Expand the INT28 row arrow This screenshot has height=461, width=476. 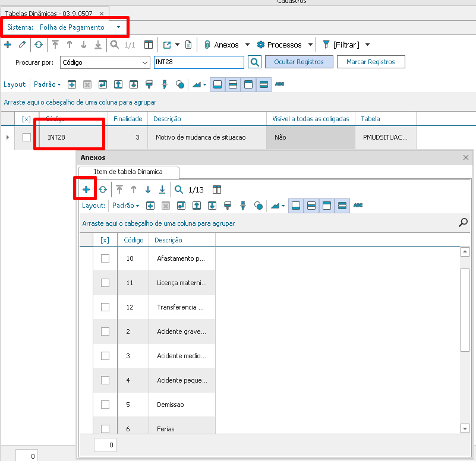click(x=8, y=137)
